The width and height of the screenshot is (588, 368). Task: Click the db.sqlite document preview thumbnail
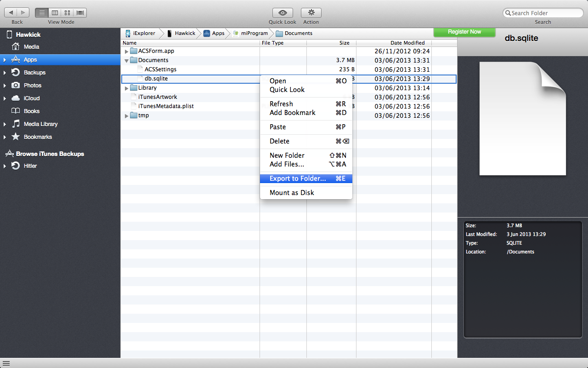click(x=523, y=118)
